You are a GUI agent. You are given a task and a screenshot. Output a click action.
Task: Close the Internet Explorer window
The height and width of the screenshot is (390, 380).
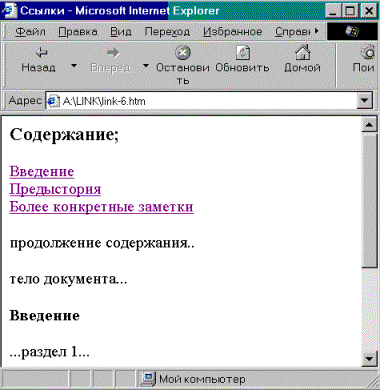tap(369, 11)
